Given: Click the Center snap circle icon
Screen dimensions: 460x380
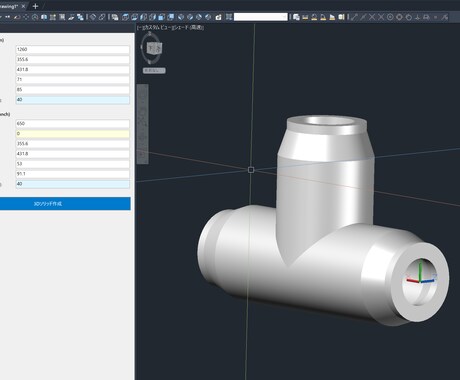Looking at the screenshot, I should coord(390,17).
